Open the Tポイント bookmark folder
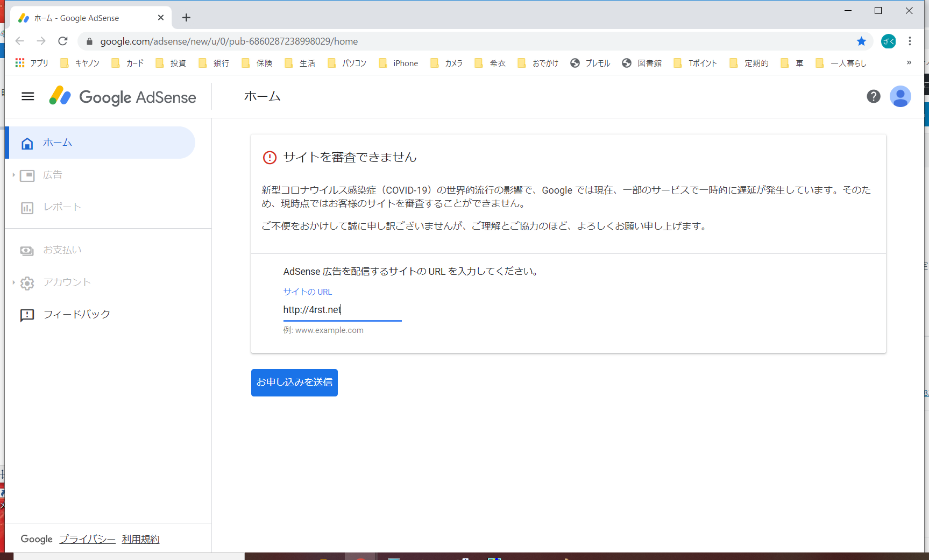This screenshot has width=929, height=560. coord(695,63)
